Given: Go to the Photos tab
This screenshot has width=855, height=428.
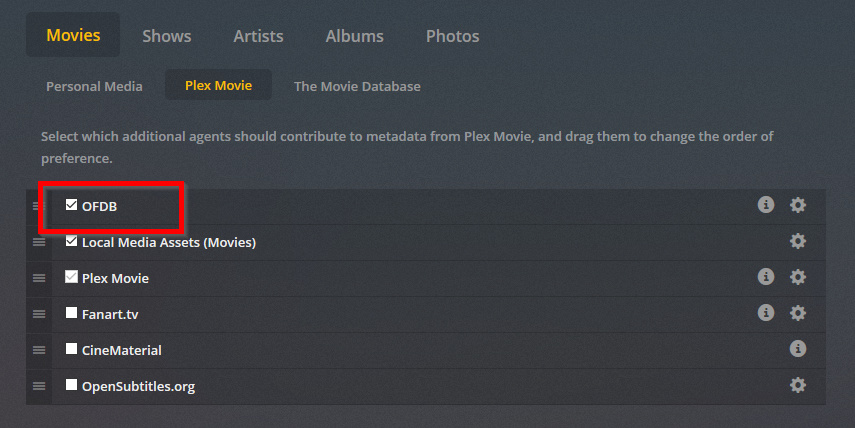Looking at the screenshot, I should (452, 36).
